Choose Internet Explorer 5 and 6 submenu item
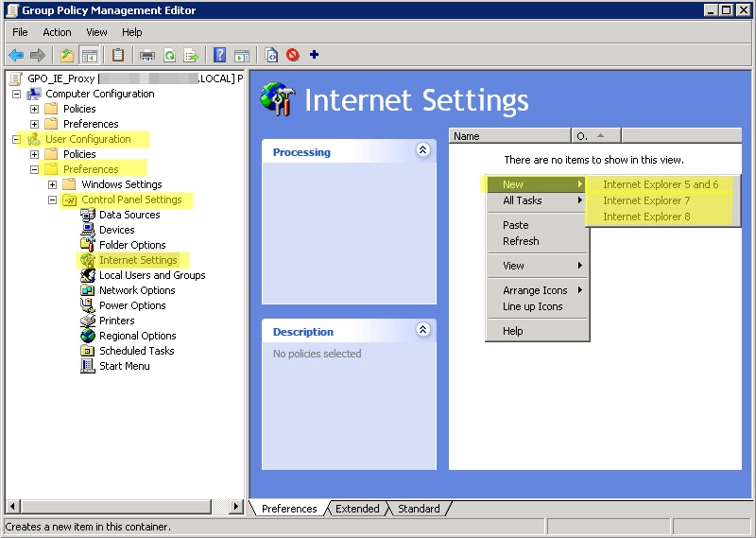756x538 pixels. click(x=661, y=184)
